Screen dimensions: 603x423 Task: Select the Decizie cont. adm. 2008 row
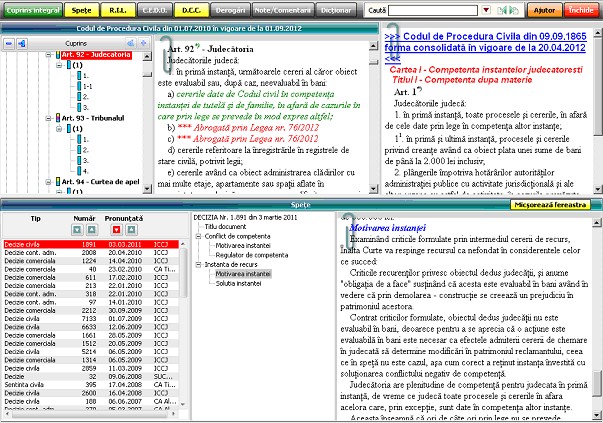click(91, 253)
